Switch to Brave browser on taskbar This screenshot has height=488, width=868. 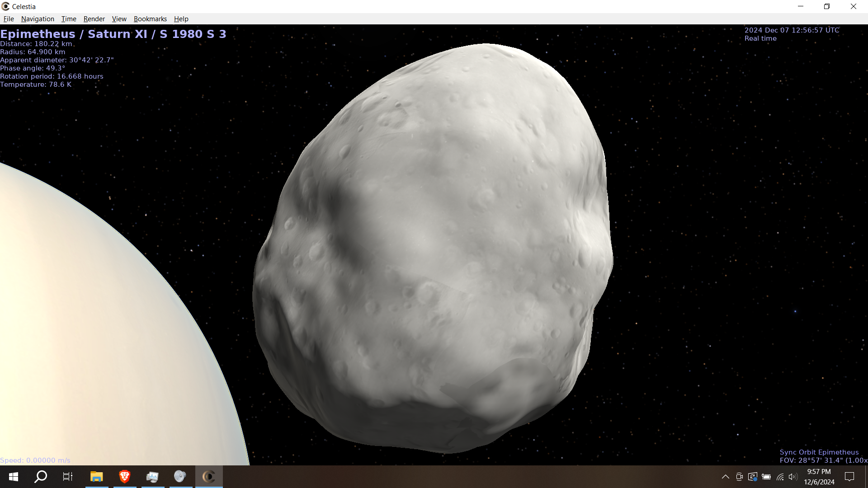pos(125,477)
